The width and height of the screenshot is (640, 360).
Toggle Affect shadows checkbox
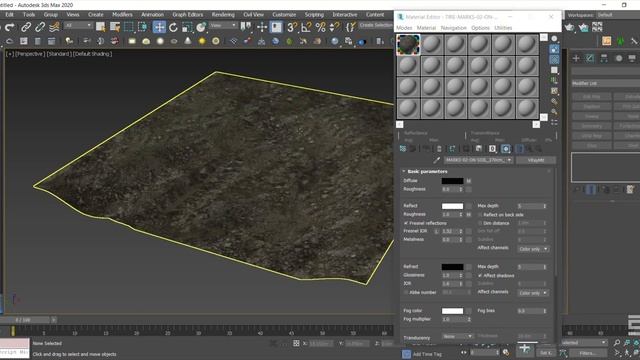tap(480, 276)
